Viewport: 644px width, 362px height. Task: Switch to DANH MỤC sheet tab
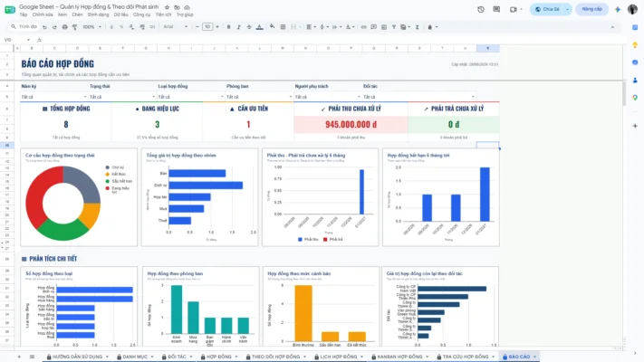point(135,357)
